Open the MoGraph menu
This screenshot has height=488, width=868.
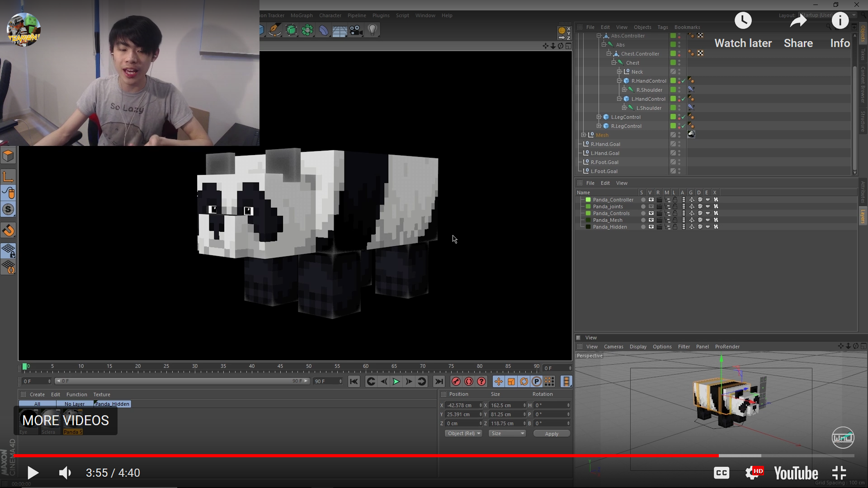point(302,15)
